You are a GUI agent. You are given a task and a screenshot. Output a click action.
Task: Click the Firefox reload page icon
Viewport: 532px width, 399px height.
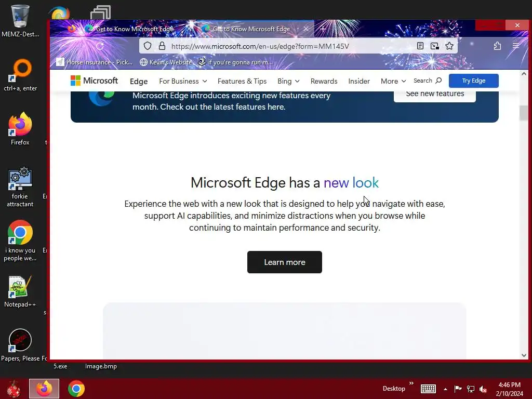[x=100, y=46]
